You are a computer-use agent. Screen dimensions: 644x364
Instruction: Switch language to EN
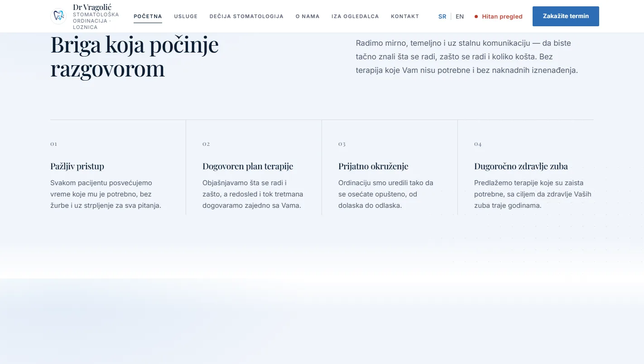tap(460, 16)
